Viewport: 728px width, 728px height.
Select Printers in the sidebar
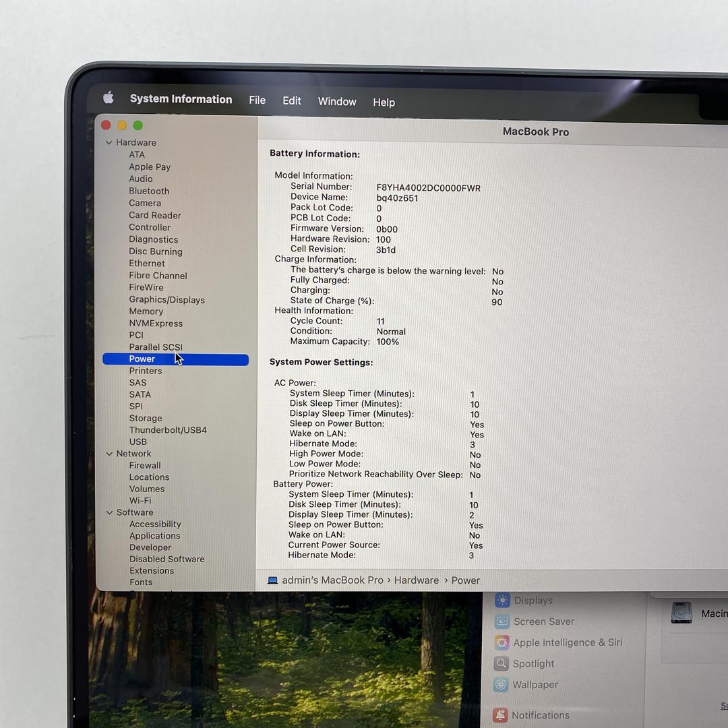tap(146, 371)
